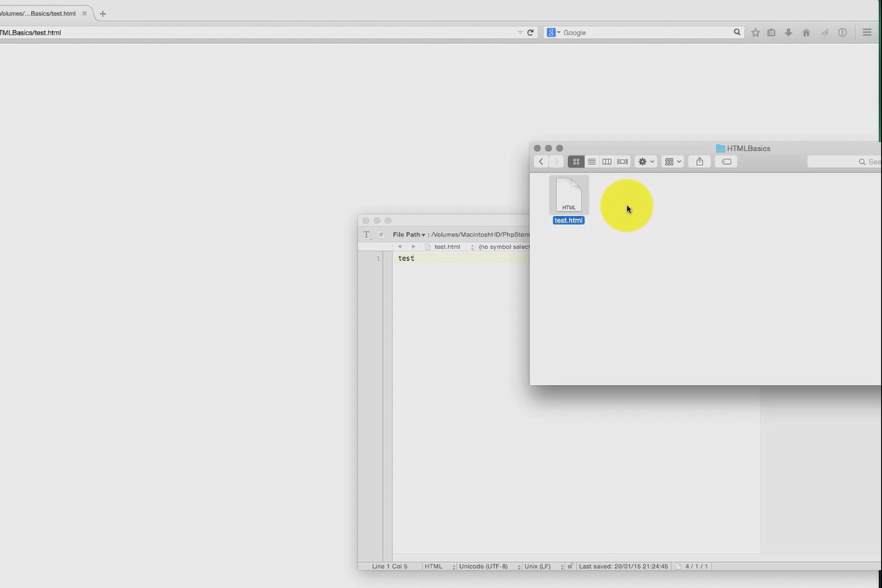Open the Finder action gear dropdown
882x588 pixels.
[x=645, y=162]
